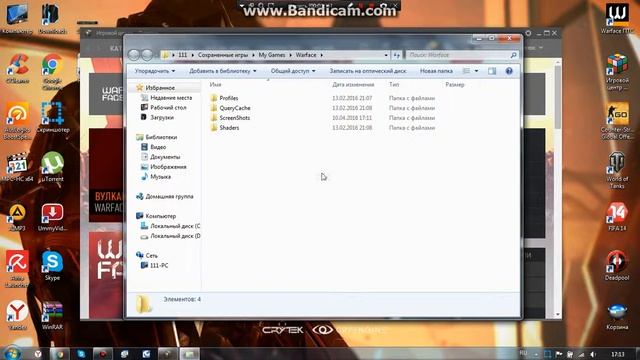Click the Auslogics BoostSpeed desktop icon

[17, 122]
